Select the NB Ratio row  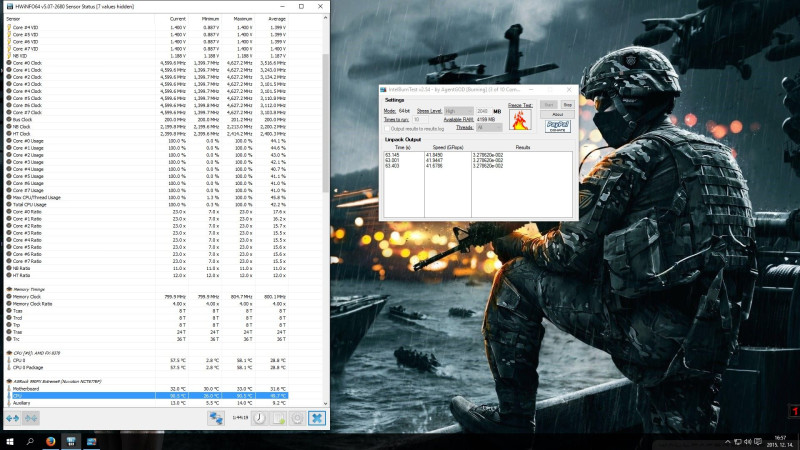click(x=146, y=268)
